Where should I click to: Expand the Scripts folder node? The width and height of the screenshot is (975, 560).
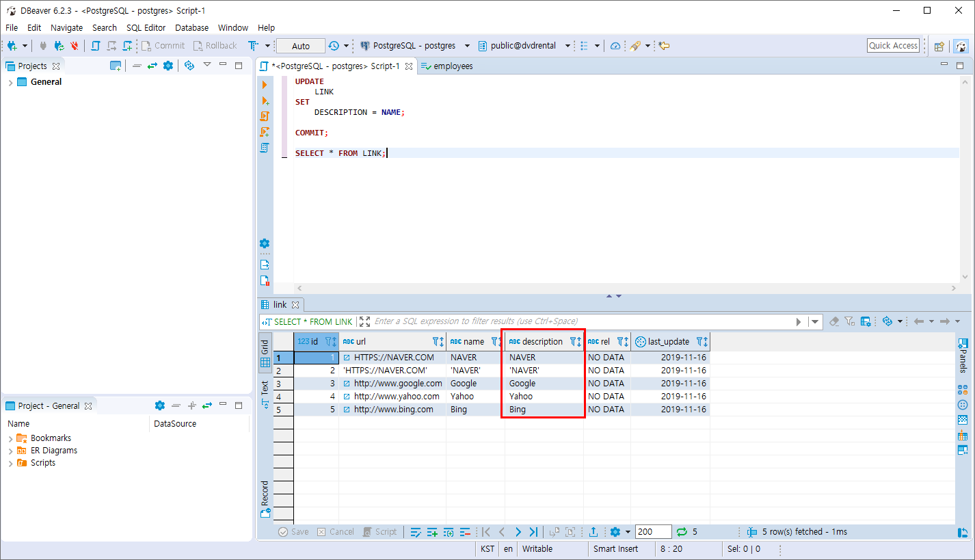(10, 463)
